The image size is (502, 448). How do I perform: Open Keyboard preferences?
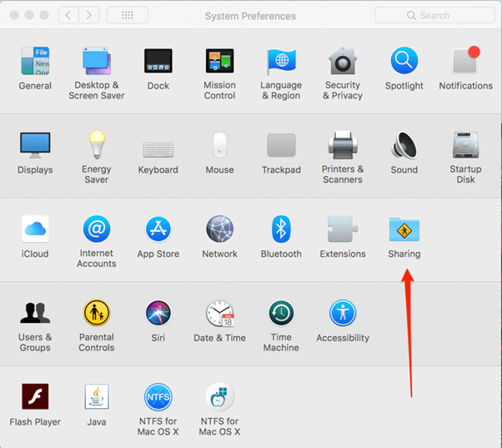tap(158, 150)
